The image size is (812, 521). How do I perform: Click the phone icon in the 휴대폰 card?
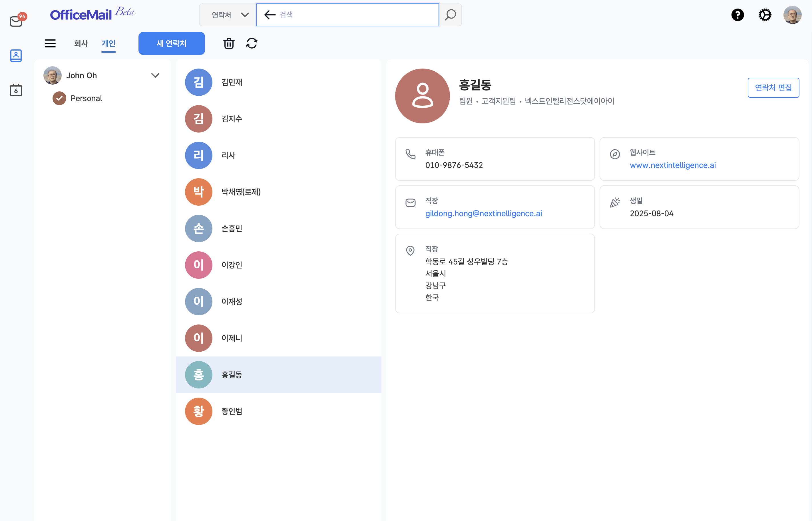pyautogui.click(x=411, y=154)
